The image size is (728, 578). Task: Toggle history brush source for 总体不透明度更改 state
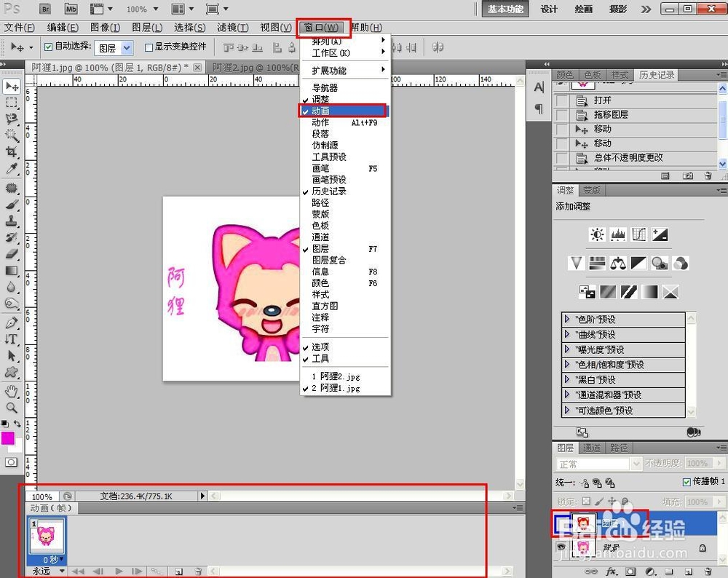coord(562,158)
